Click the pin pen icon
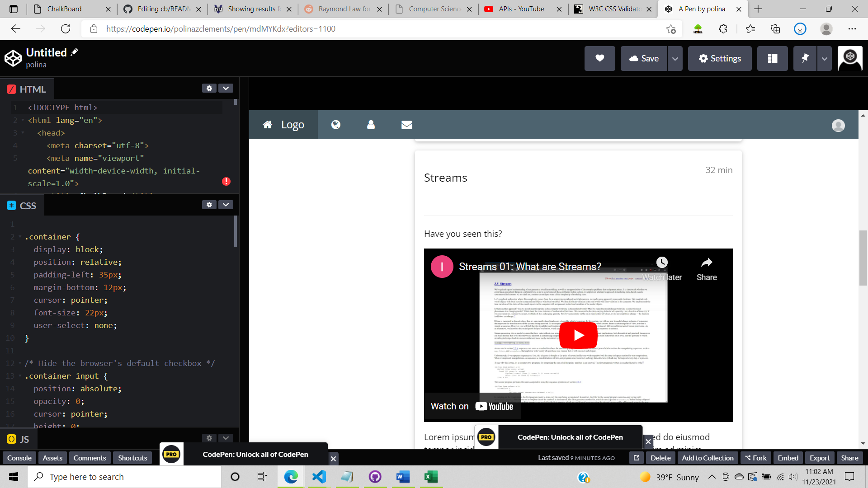This screenshot has width=868, height=488. point(805,58)
